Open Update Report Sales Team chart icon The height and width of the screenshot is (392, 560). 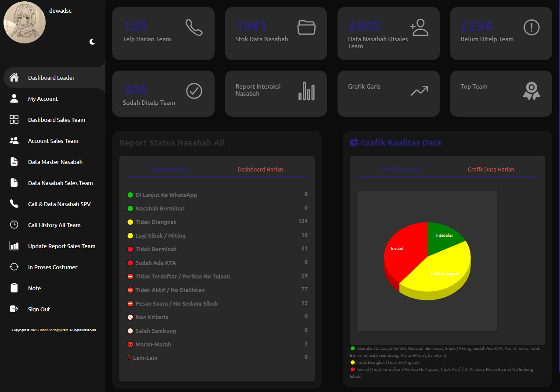tap(14, 246)
